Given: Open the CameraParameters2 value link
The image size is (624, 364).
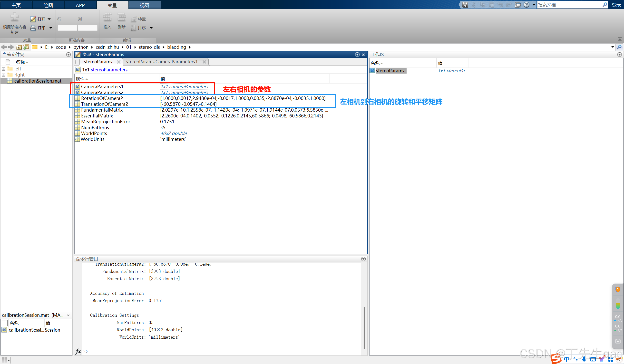Looking at the screenshot, I should [184, 92].
